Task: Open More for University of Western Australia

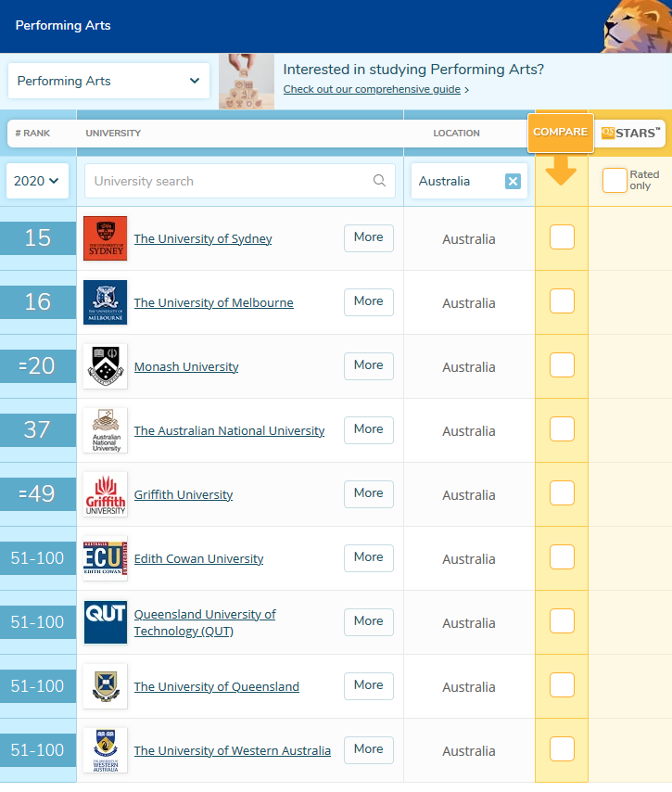Action: coord(369,749)
